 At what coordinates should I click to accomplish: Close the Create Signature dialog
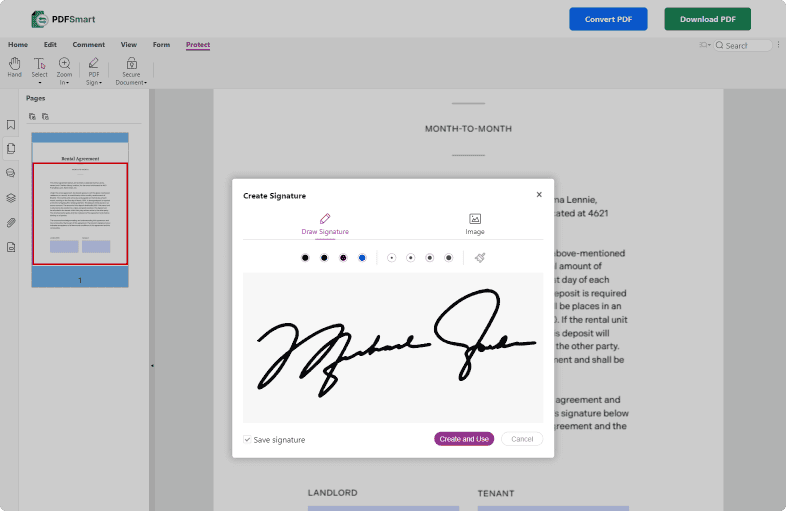539,195
